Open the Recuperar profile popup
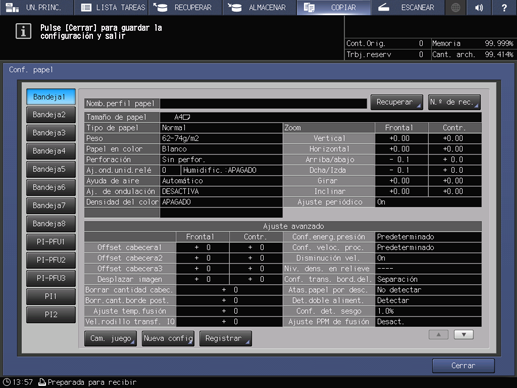The width and height of the screenshot is (517, 388). pyautogui.click(x=397, y=102)
